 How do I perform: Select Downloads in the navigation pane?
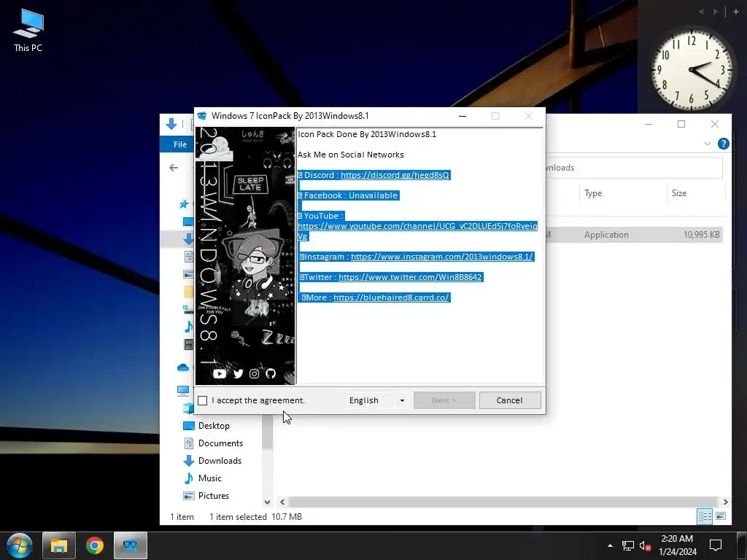(x=220, y=461)
